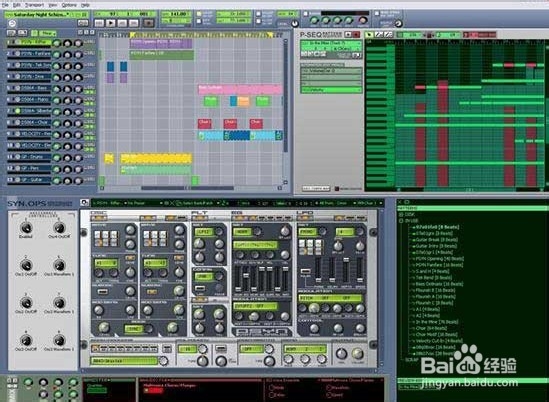The width and height of the screenshot is (549, 402).
Task: Click the Record transport button
Action: [148, 23]
